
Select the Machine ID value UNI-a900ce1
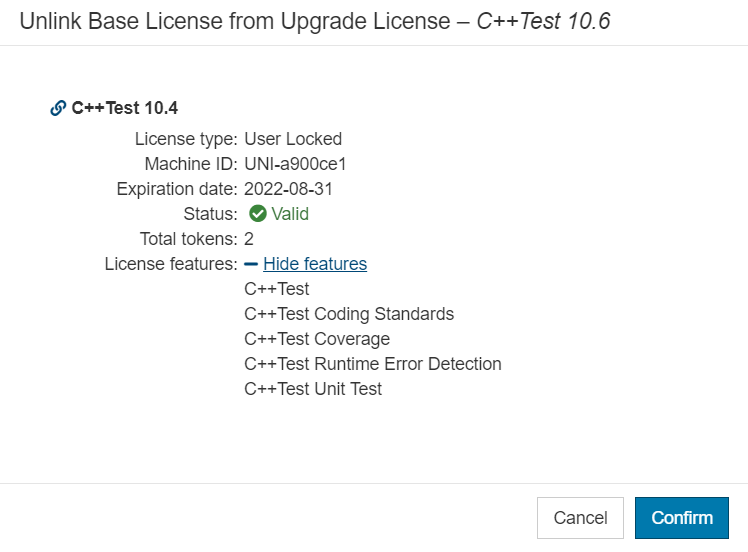(295, 164)
